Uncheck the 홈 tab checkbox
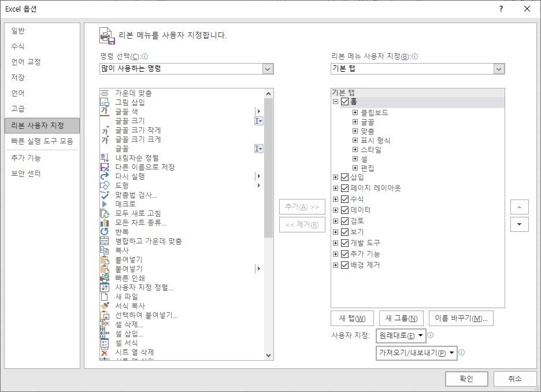 click(x=344, y=101)
